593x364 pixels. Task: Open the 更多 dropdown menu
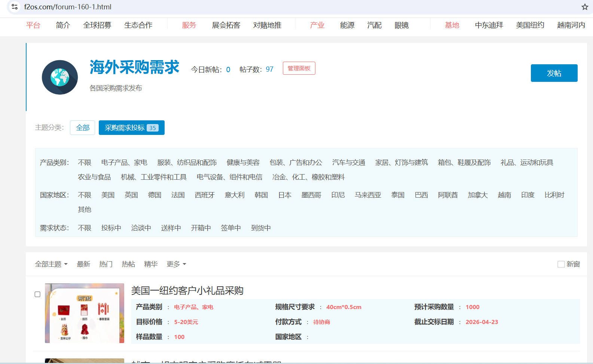pyautogui.click(x=176, y=264)
